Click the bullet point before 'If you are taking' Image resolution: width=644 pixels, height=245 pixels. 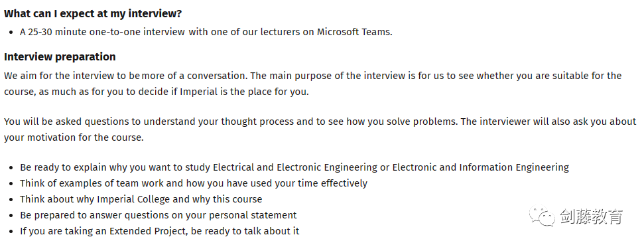[11, 232]
